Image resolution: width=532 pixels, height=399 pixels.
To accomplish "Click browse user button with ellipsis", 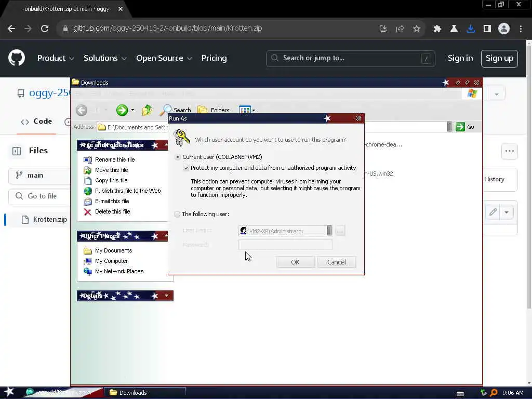I will click(340, 231).
